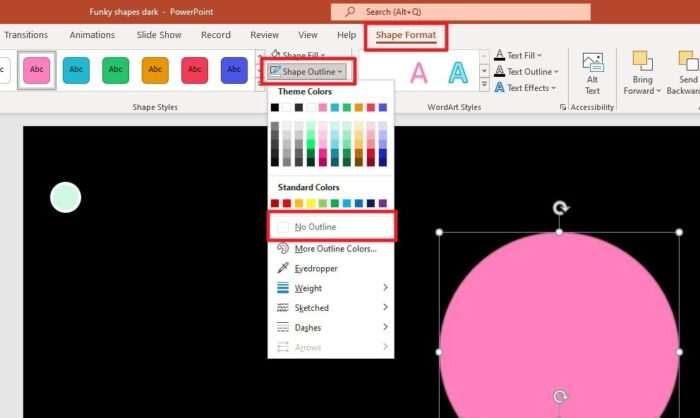Click the Text Fill letter icon
This screenshot has height=418, width=700.
point(500,55)
